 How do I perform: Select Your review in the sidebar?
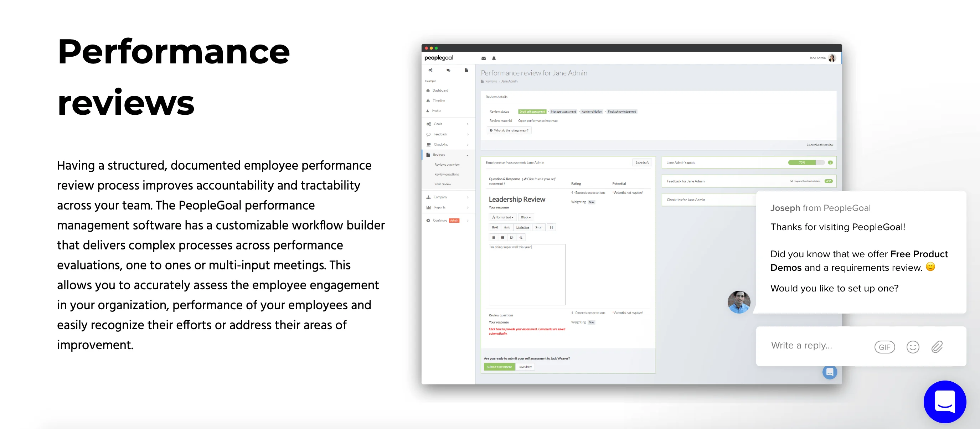[x=443, y=184]
